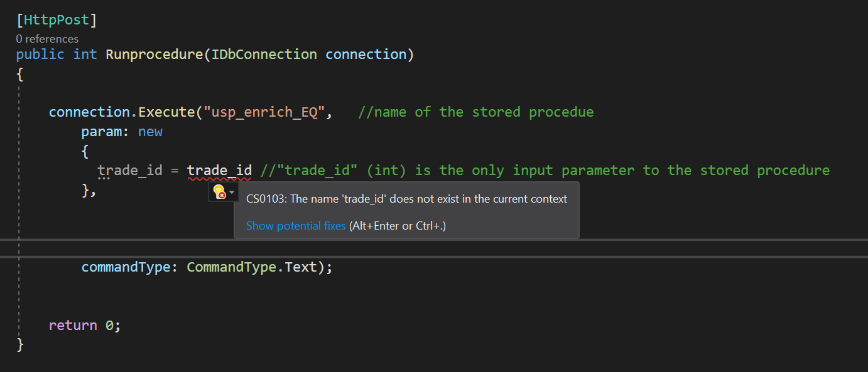The width and height of the screenshot is (868, 372).
Task: Open the Quick Actions dropdown arrow
Action: pyautogui.click(x=232, y=192)
